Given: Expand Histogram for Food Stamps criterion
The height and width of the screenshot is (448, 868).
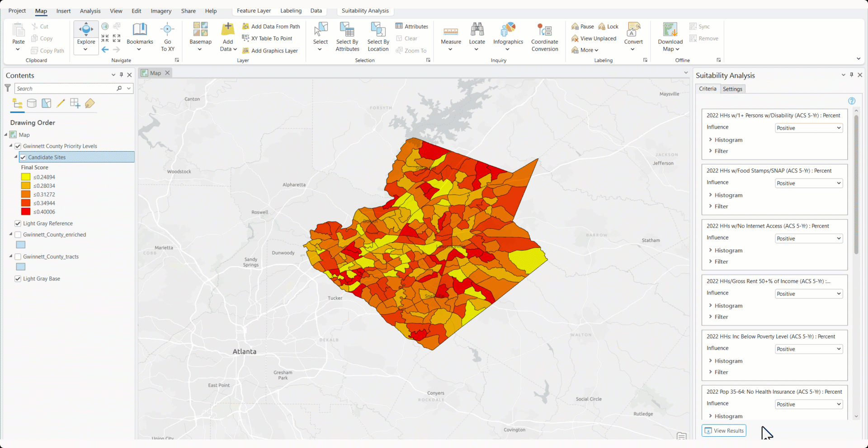Looking at the screenshot, I should click(727, 195).
